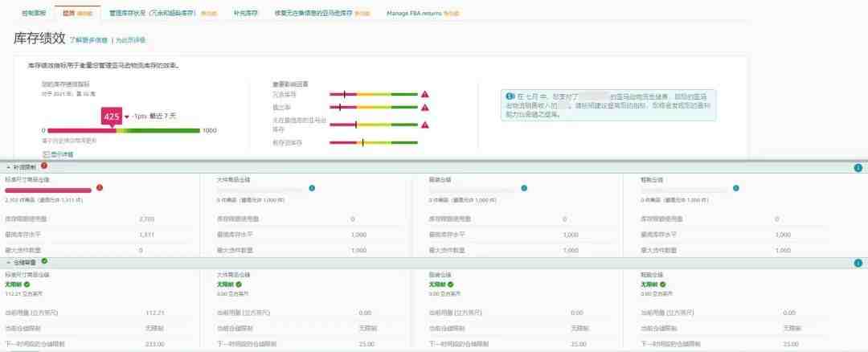Open the 了解更多信息 link beside the title

tap(88, 40)
